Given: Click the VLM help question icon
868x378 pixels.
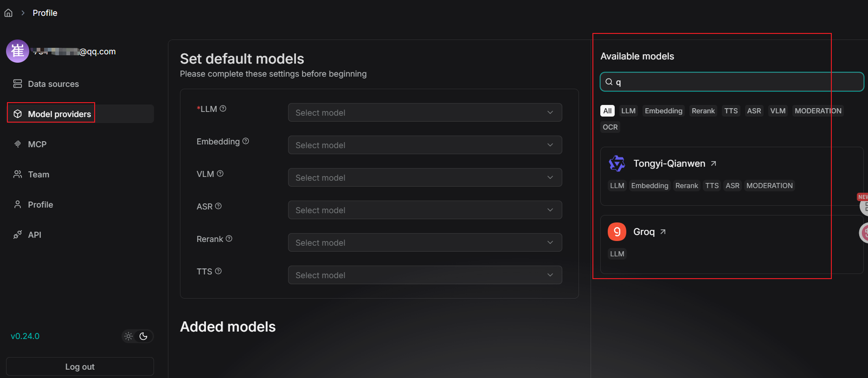Looking at the screenshot, I should pos(220,174).
